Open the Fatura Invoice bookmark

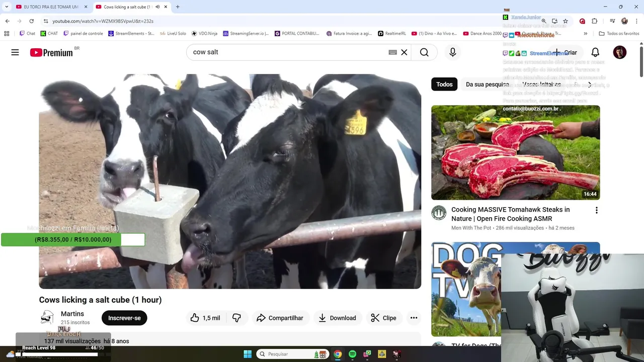(349, 34)
